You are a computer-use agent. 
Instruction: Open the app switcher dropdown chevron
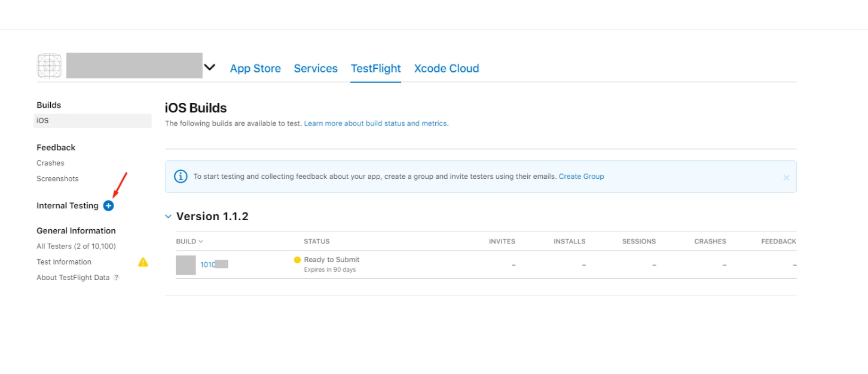click(209, 67)
